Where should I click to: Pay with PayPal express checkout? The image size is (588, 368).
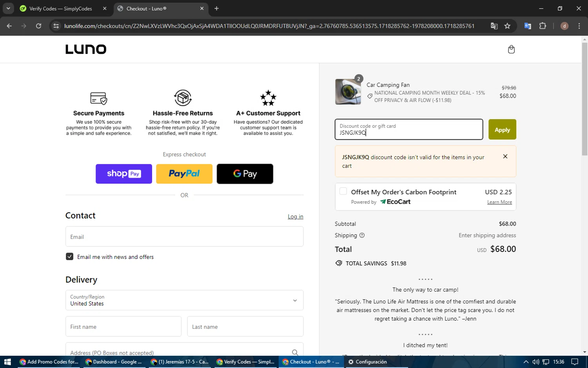(184, 174)
